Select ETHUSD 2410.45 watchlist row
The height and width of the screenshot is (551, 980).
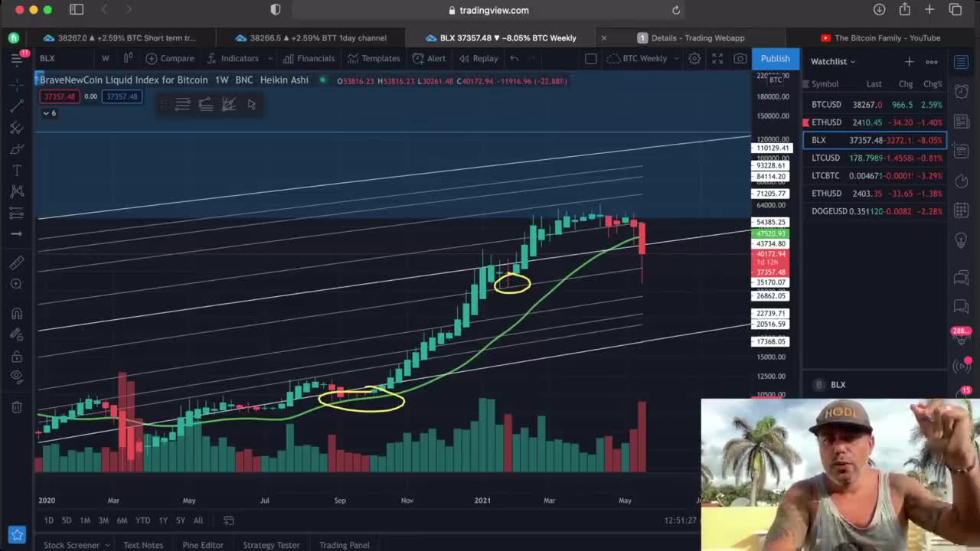point(874,122)
